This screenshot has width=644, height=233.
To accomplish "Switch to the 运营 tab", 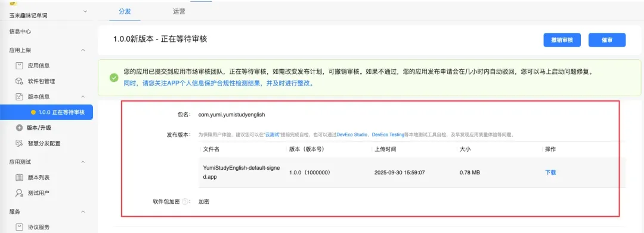I will pos(179,11).
